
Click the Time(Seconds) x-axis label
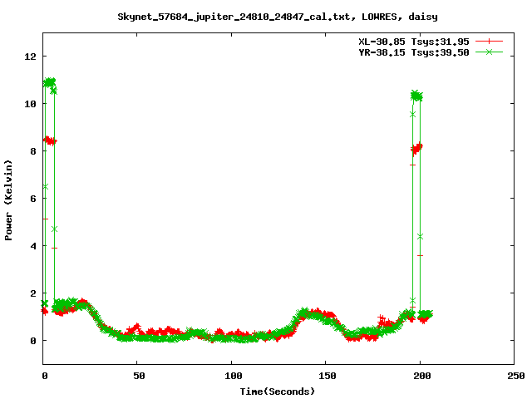pos(278,391)
